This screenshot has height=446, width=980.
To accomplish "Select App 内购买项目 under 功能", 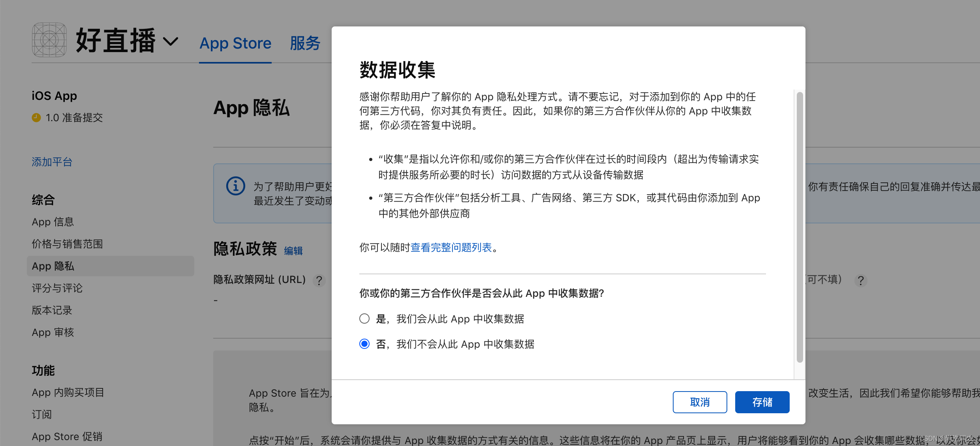I will tap(68, 392).
